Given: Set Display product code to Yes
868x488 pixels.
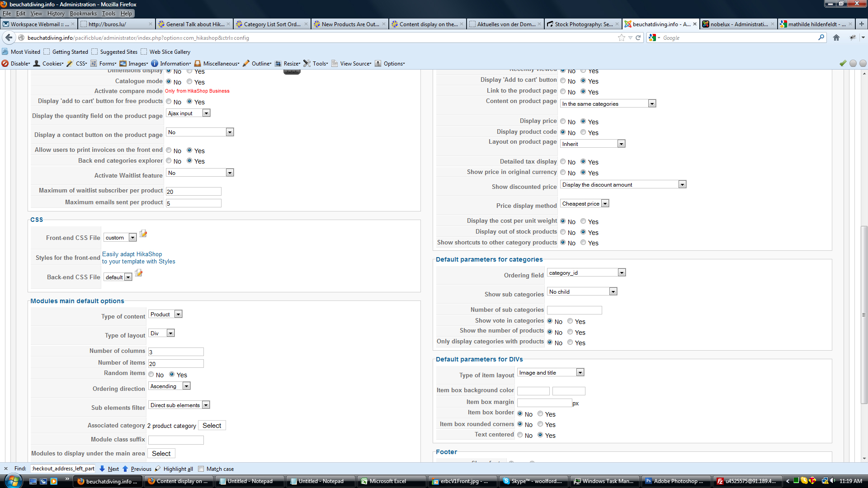Looking at the screenshot, I should [x=583, y=132].
